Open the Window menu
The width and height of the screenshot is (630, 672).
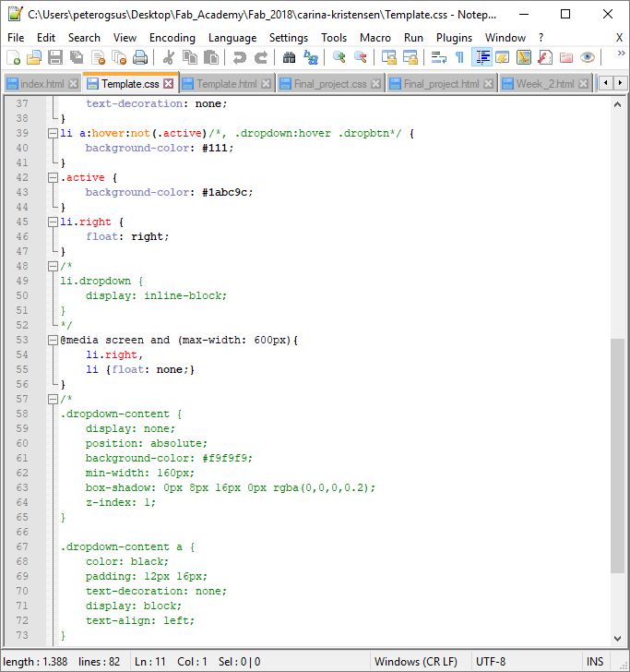[x=505, y=38]
